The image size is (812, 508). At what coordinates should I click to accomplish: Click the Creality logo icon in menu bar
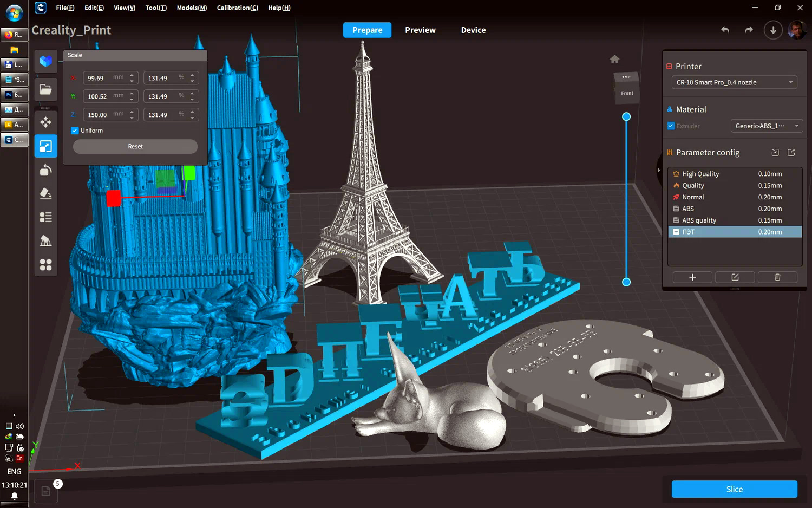point(41,8)
